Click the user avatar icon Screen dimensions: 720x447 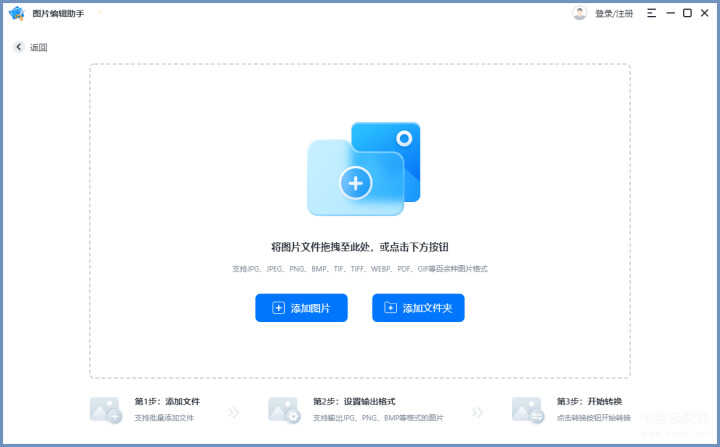point(579,13)
